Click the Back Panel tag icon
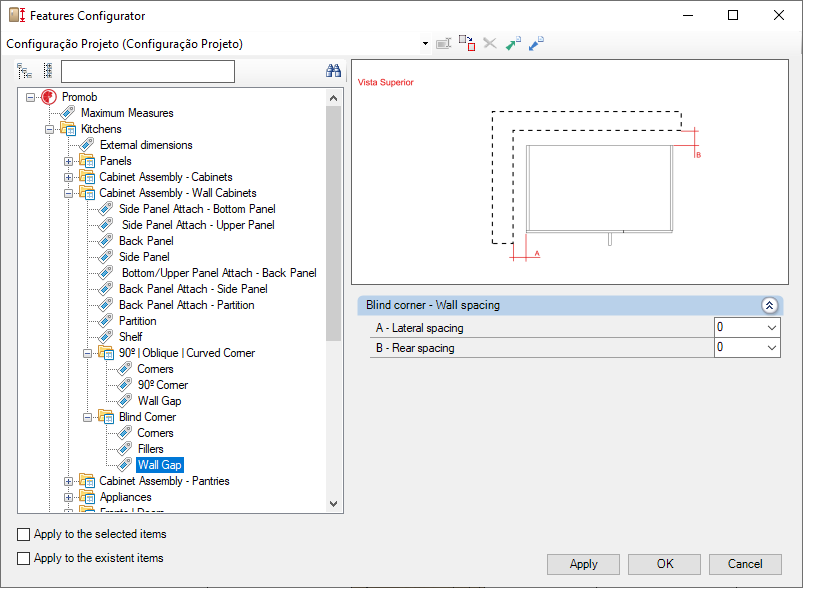This screenshot has height=598, width=815. tap(106, 241)
